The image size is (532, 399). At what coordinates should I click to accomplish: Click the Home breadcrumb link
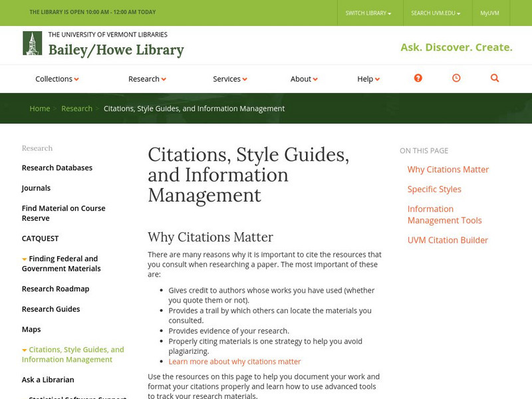[x=40, y=108]
